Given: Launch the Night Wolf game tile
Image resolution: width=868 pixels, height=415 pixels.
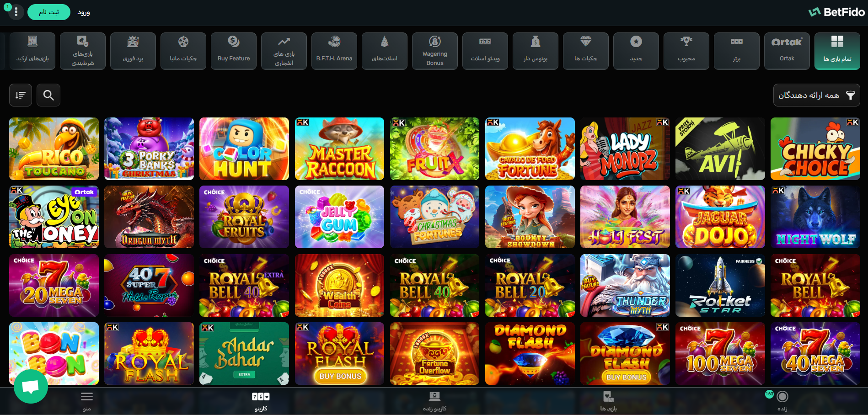Looking at the screenshot, I should coord(815,217).
